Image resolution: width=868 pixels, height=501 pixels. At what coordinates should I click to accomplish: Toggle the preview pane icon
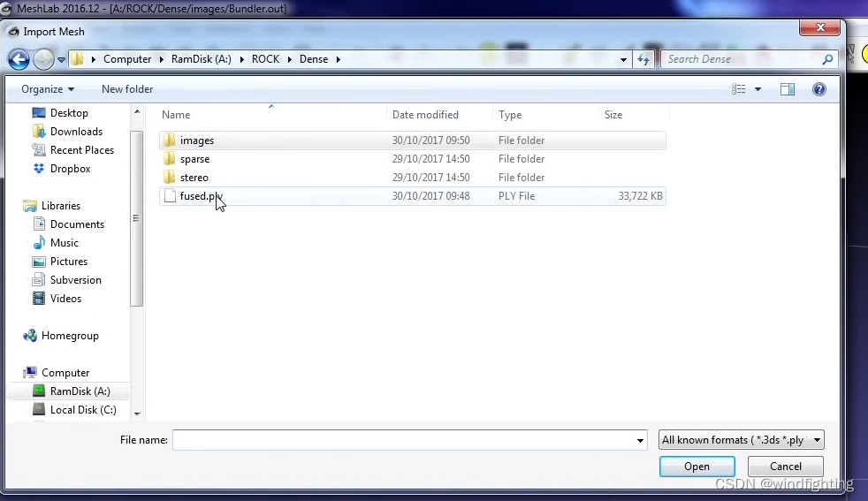788,89
